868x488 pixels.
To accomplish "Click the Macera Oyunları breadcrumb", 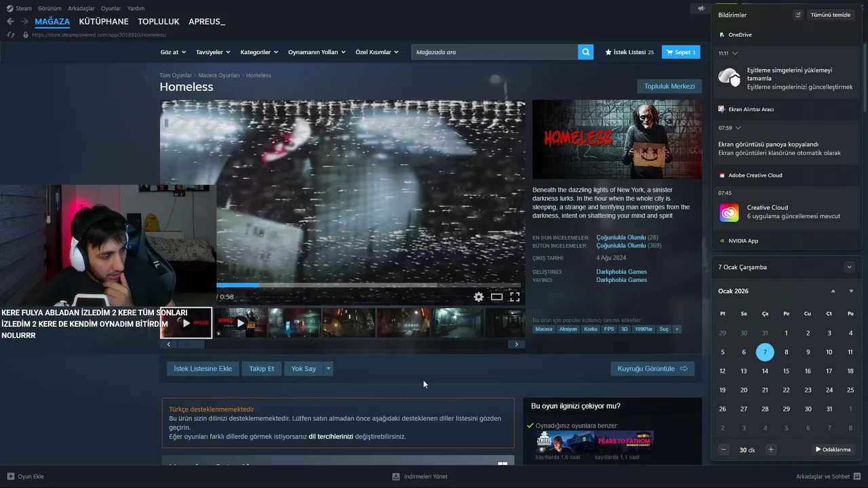I will 219,75.
